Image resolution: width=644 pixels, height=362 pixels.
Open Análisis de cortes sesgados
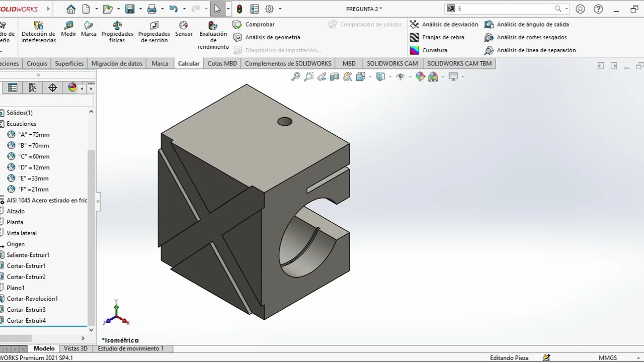point(526,37)
